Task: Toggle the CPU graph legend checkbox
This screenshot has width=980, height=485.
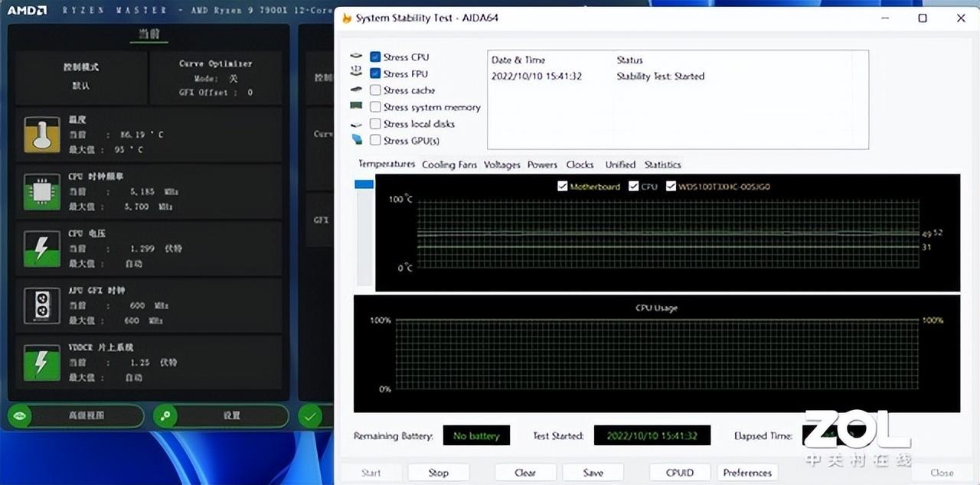Action: (x=633, y=186)
